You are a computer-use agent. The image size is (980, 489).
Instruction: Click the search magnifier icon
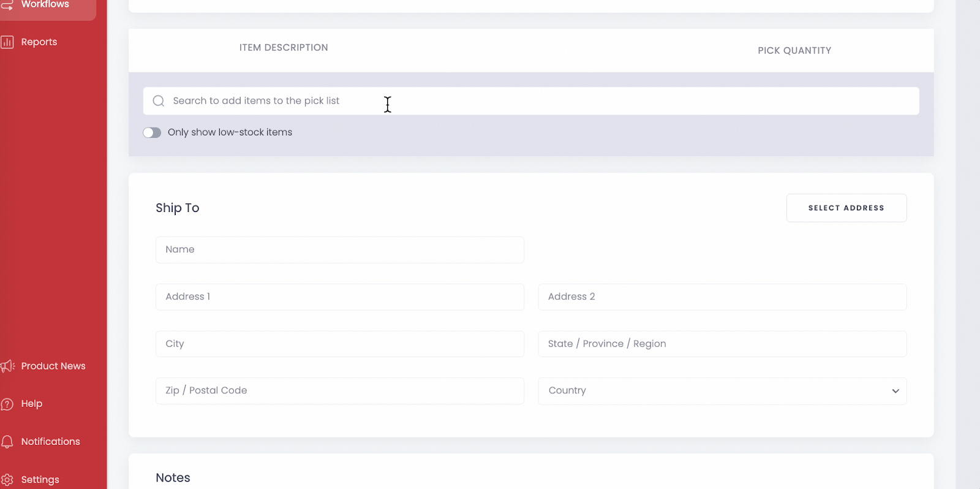point(159,101)
